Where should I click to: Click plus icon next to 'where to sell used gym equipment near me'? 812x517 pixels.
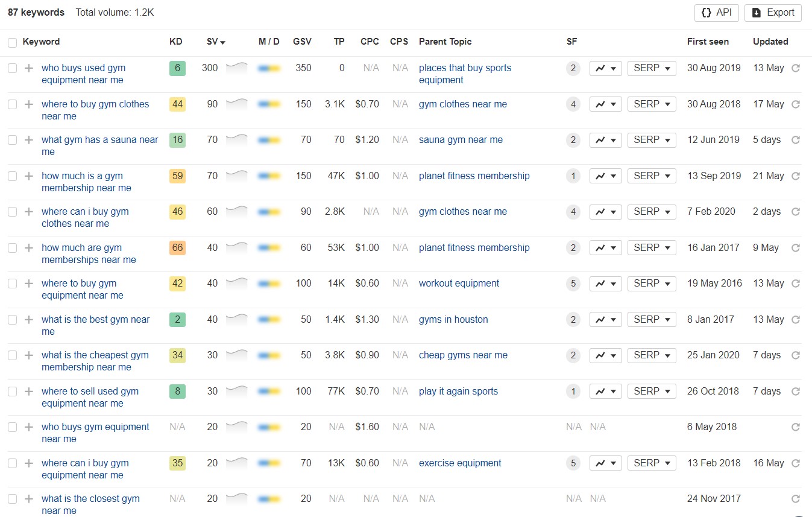tap(28, 392)
